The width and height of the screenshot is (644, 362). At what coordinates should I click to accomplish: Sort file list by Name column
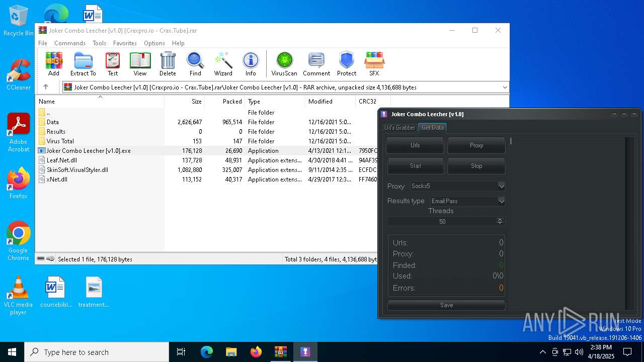100,102
